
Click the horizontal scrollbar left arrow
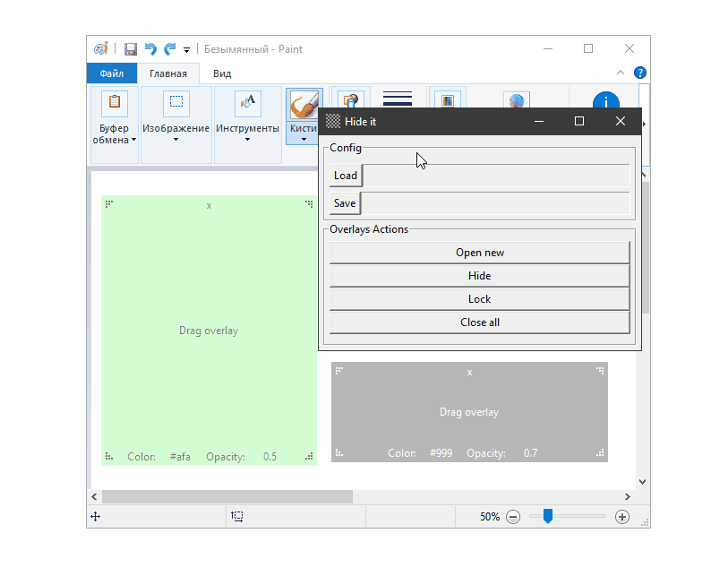pos(94,496)
